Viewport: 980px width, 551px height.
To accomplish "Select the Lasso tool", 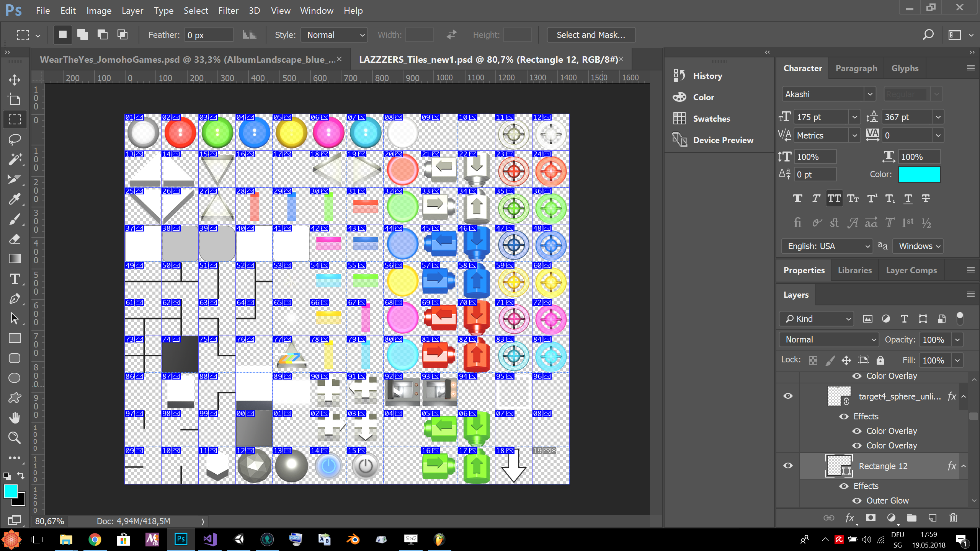I will pos(15,139).
